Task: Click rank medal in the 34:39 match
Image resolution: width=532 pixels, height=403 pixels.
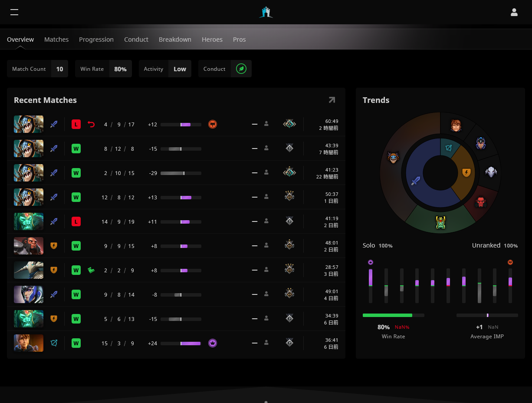Action: pyautogui.click(x=289, y=319)
